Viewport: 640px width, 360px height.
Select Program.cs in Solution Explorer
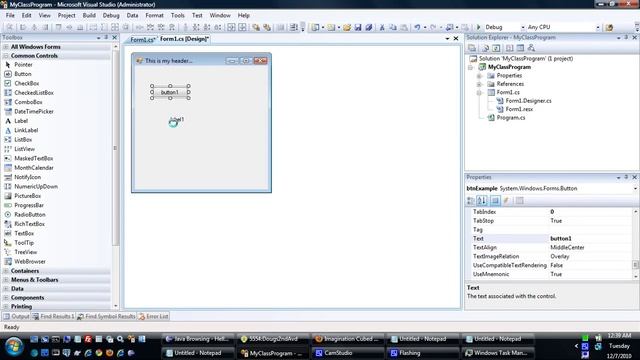click(511, 118)
